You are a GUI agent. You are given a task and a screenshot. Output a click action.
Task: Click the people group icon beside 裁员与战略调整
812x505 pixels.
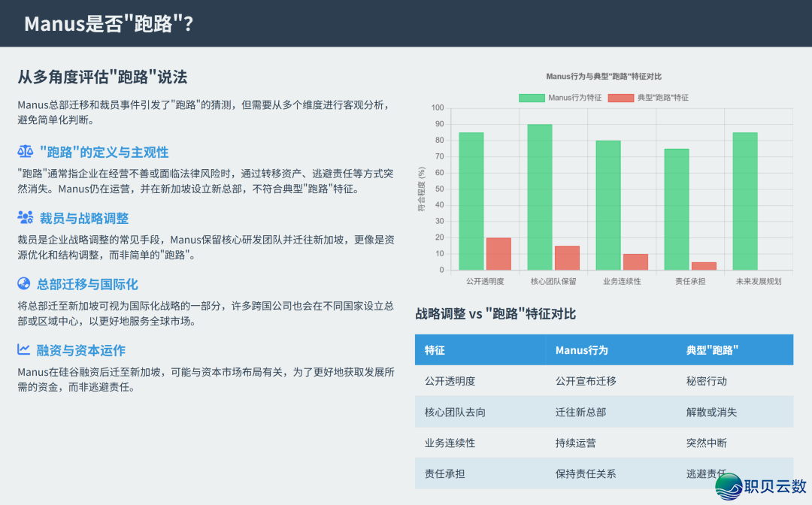point(25,218)
